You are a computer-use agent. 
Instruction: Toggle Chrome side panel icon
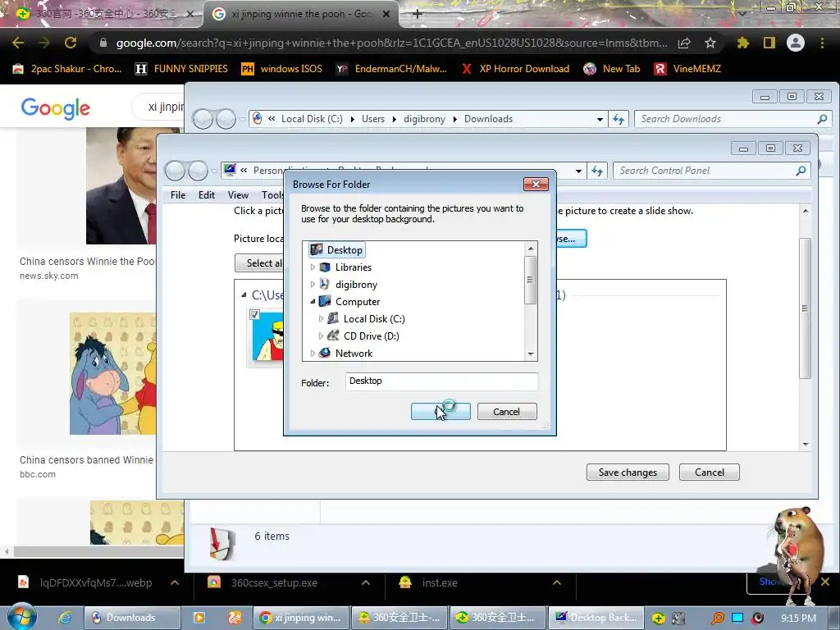pyautogui.click(x=769, y=43)
